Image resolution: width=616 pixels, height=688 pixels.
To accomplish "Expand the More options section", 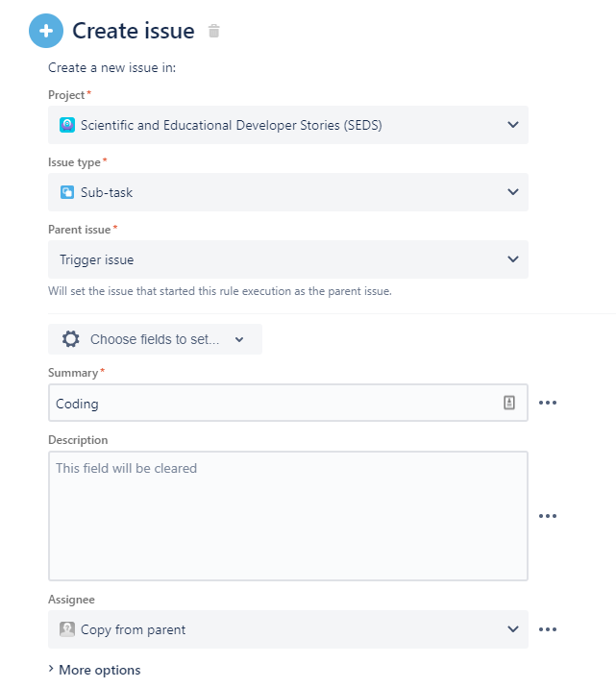I will (94, 670).
